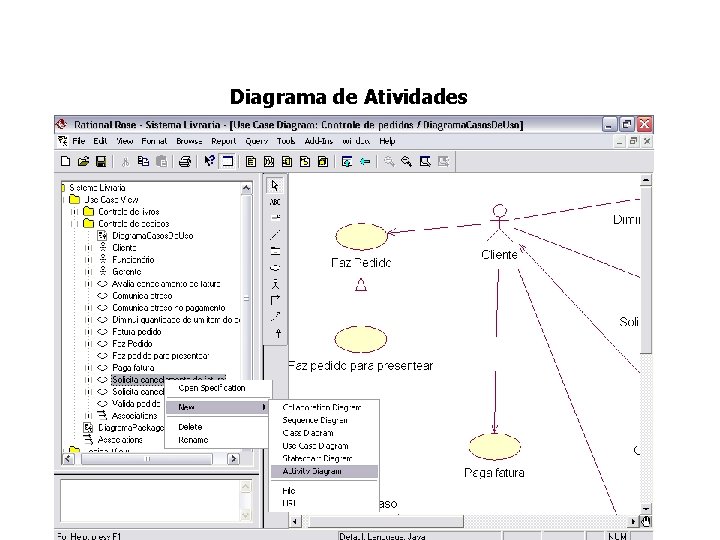Click the diagram horizontal scrollbar thumb

tap(386, 522)
